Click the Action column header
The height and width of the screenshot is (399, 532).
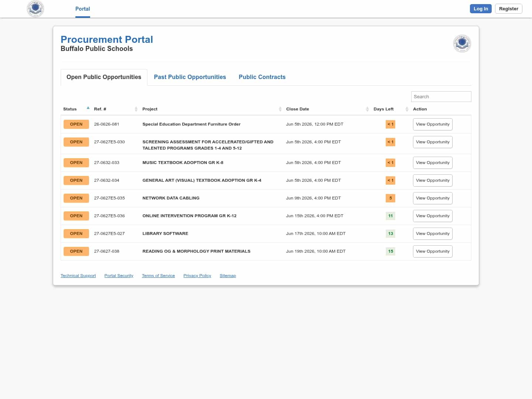coord(420,109)
